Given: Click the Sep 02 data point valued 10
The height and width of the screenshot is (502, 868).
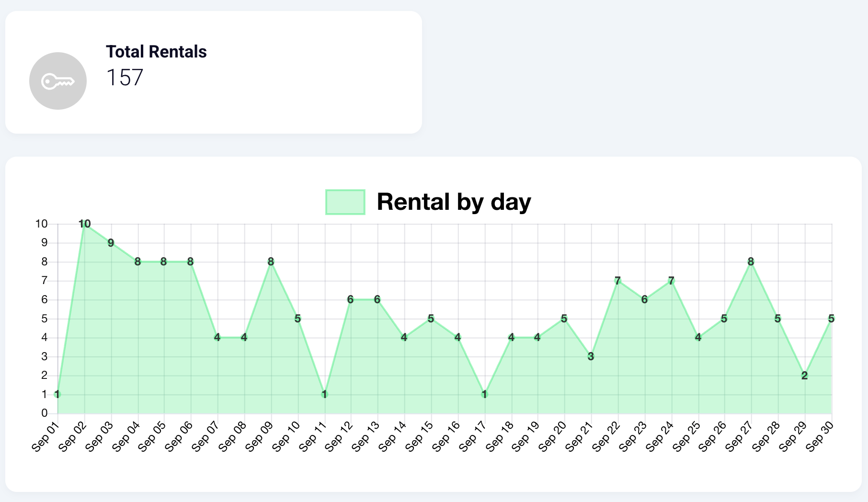Looking at the screenshot, I should coord(85,224).
